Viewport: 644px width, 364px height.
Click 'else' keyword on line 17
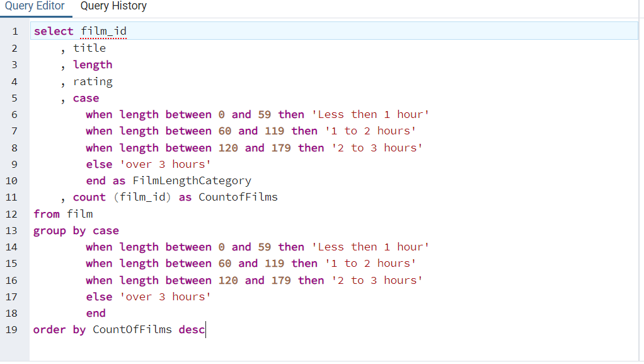[x=100, y=296]
